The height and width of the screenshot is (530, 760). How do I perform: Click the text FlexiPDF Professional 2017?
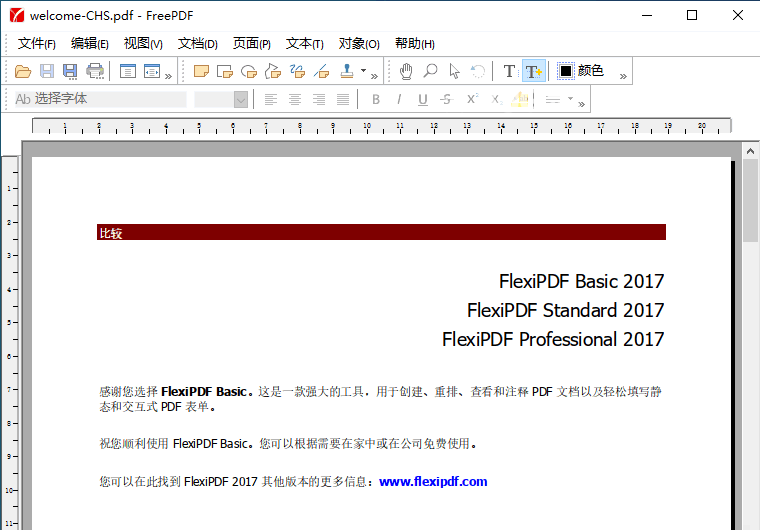pyautogui.click(x=553, y=339)
